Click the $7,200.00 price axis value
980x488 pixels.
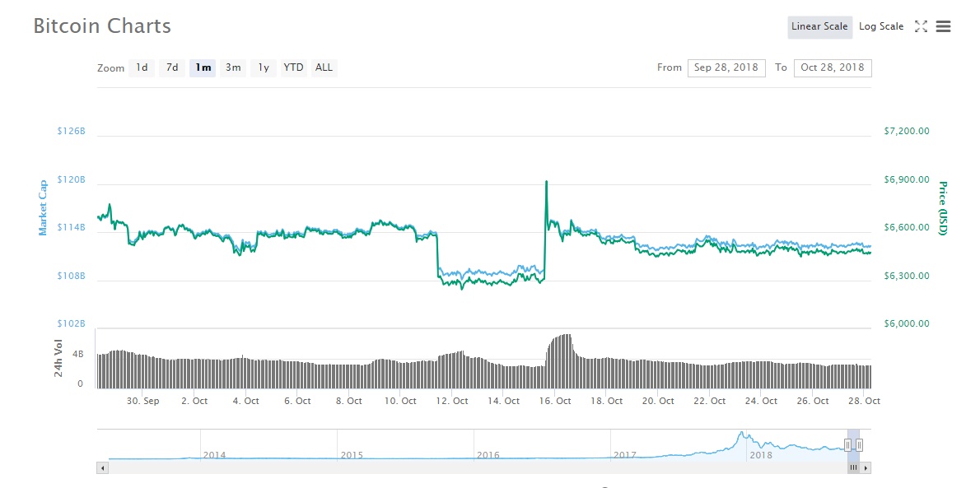pos(907,131)
